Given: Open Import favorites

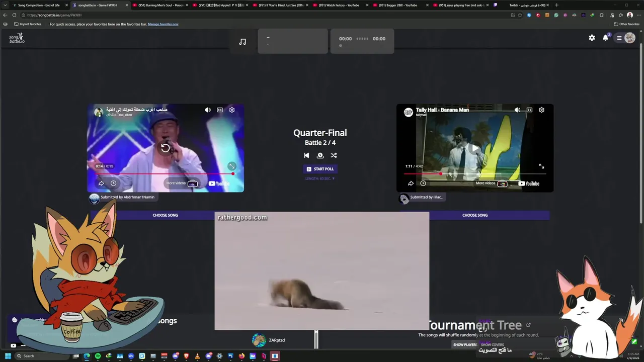Looking at the screenshot, I should click(28, 24).
